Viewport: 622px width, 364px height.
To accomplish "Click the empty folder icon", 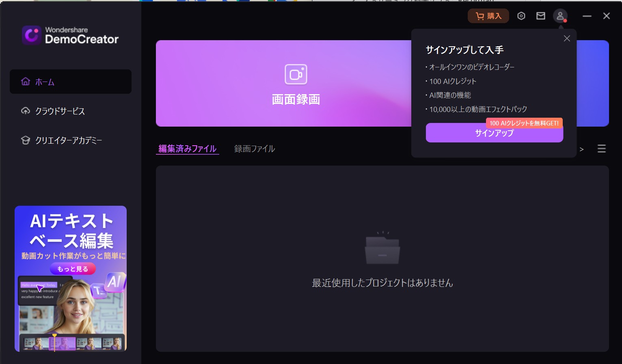I will (x=382, y=248).
